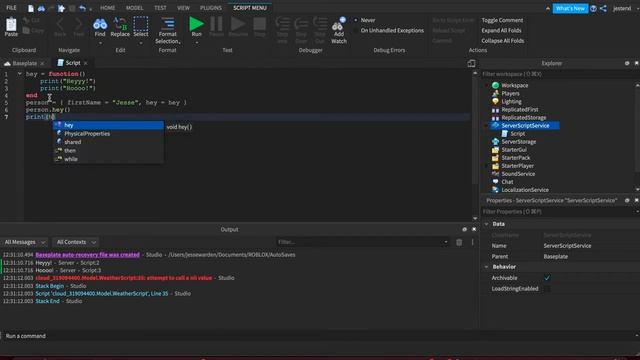The image size is (640, 360).
Task: Select Lighting in Explorer tree
Action: [x=511, y=102]
